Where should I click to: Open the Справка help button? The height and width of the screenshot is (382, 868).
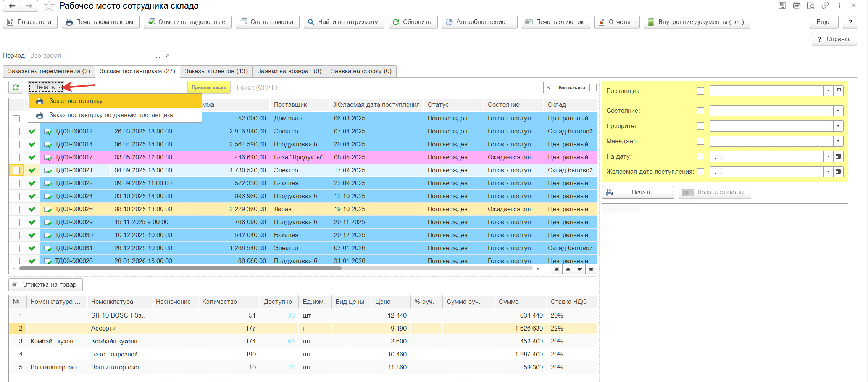point(834,39)
